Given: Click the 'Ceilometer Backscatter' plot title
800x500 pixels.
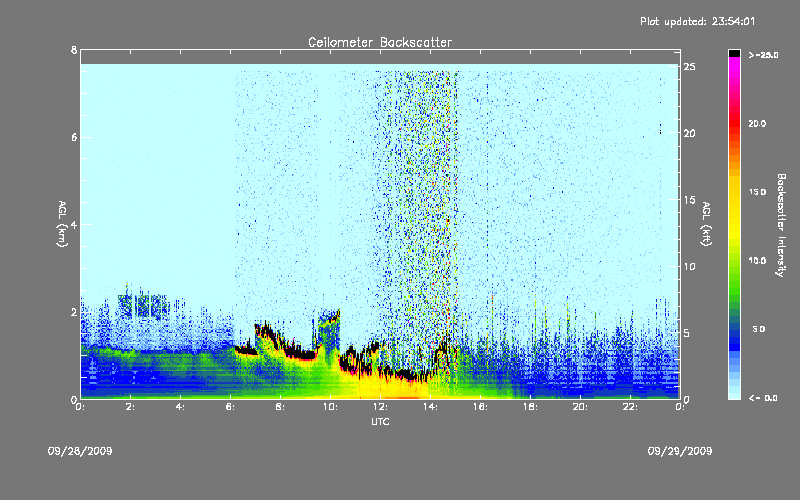Looking at the screenshot, I should point(380,42).
